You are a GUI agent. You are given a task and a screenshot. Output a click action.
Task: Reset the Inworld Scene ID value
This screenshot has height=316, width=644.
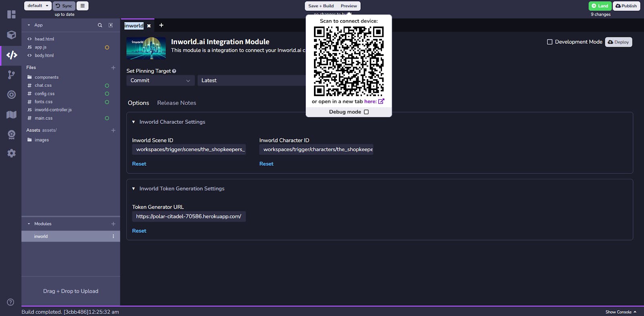coord(139,164)
